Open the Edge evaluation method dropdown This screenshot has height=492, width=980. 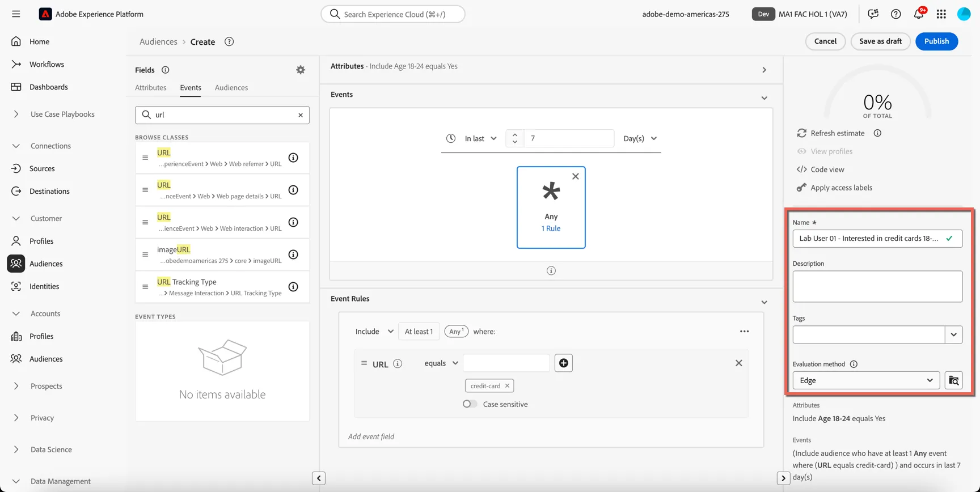(x=866, y=380)
